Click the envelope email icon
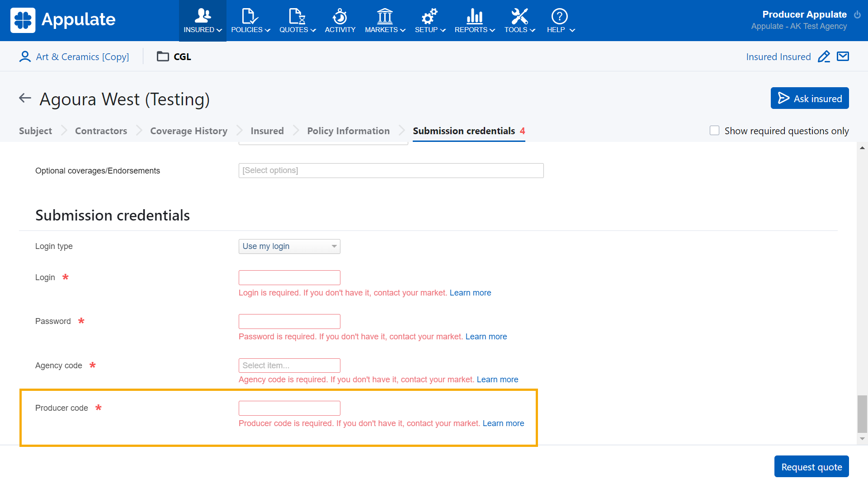This screenshot has width=868, height=488. point(843,56)
